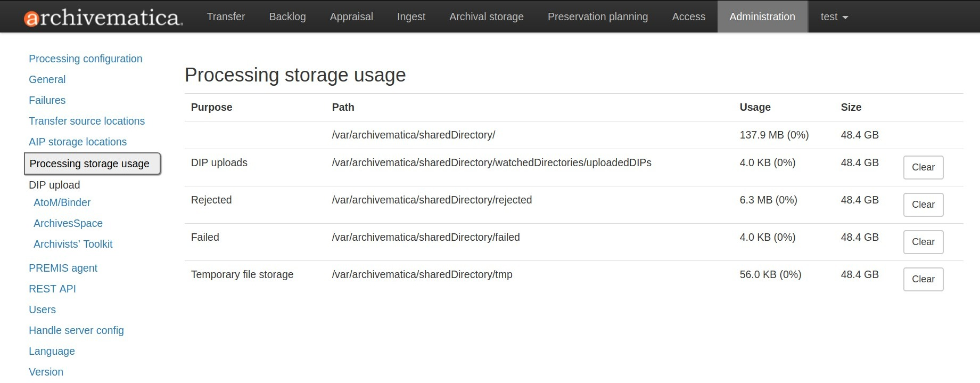Screen dimensions: 980x383
Task: Open the test user dropdown menu
Action: point(834,17)
